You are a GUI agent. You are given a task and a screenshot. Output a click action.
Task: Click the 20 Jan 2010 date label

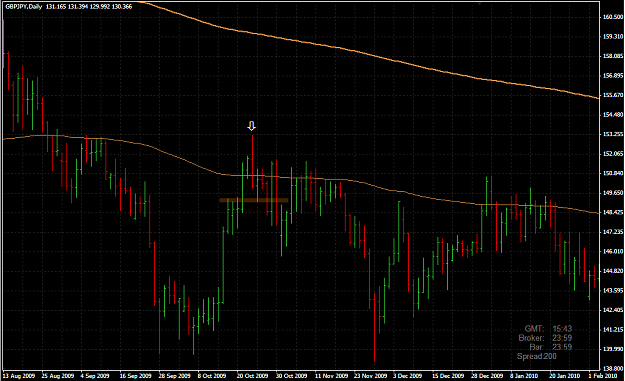[564, 376]
